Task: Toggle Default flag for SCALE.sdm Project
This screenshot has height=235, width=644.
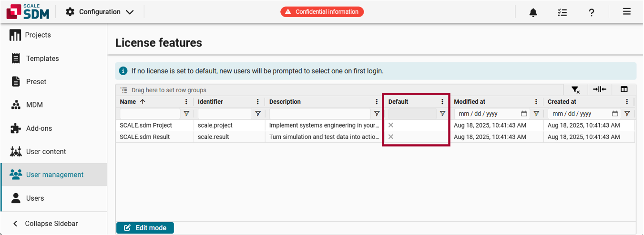Action: click(391, 125)
